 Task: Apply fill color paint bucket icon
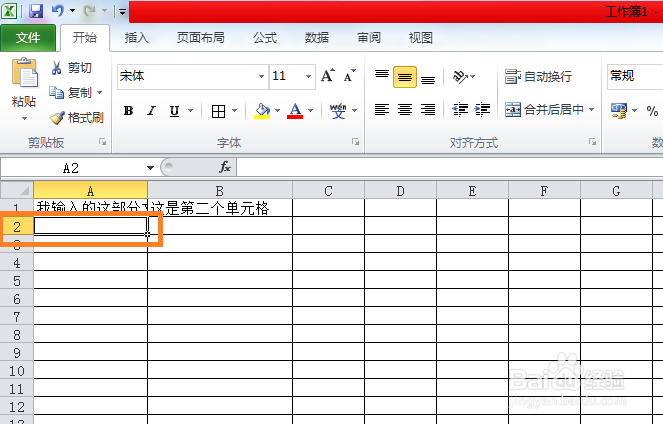(x=262, y=111)
